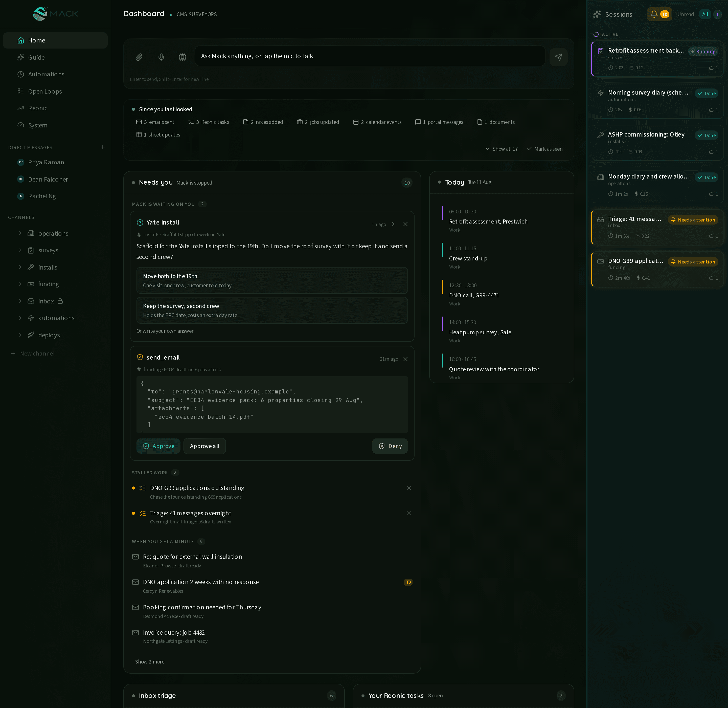Tap the microphone icon to talk
The height and width of the screenshot is (708, 728).
click(x=161, y=57)
